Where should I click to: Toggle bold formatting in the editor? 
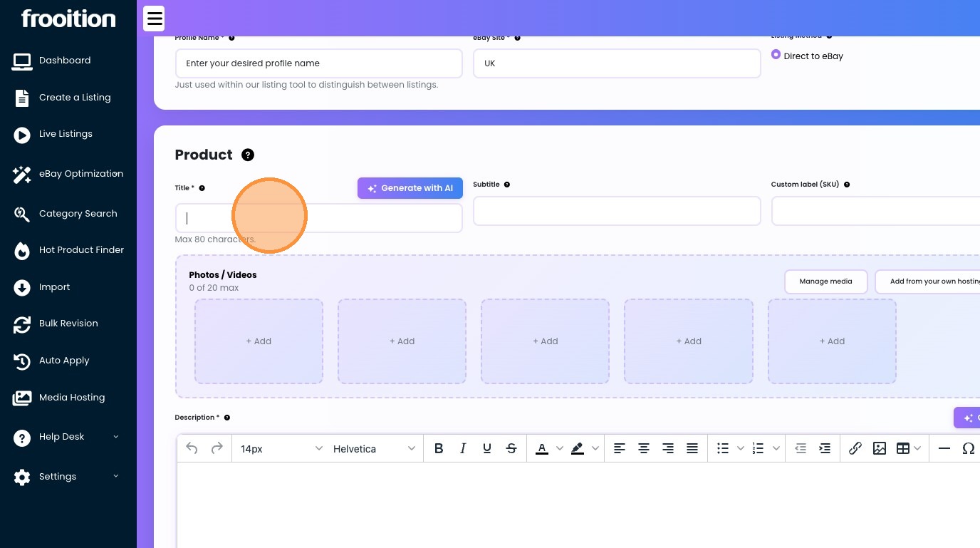pos(439,448)
